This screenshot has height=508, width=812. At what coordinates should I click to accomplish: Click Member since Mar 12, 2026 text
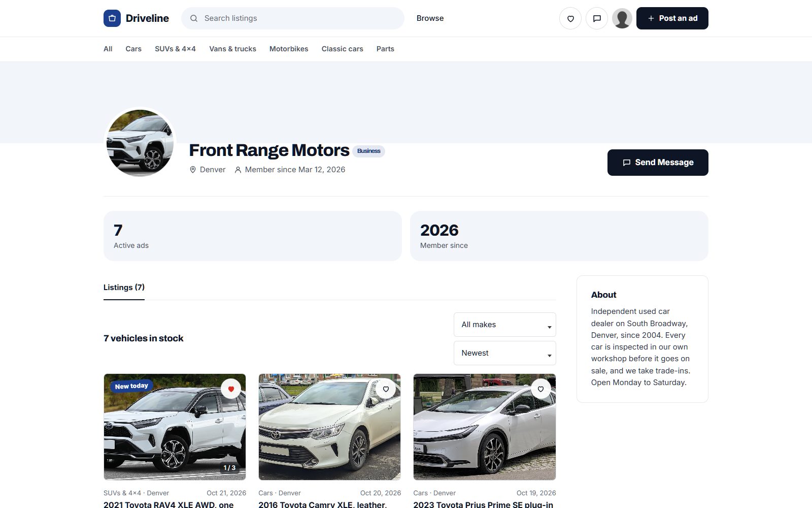tap(295, 170)
